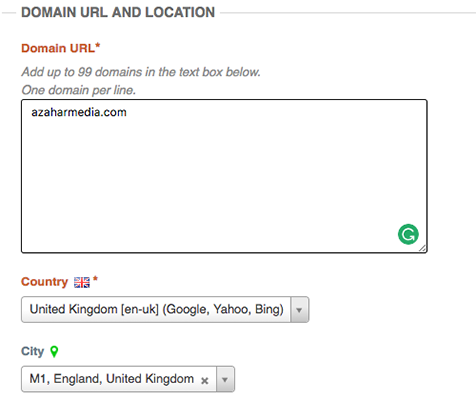Click the required asterisk after Country flag

coord(95,279)
